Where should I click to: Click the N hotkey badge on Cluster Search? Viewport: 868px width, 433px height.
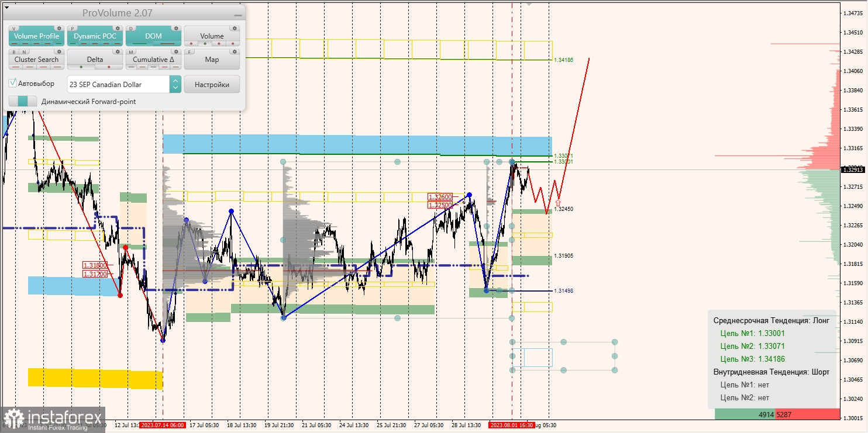coord(24,52)
